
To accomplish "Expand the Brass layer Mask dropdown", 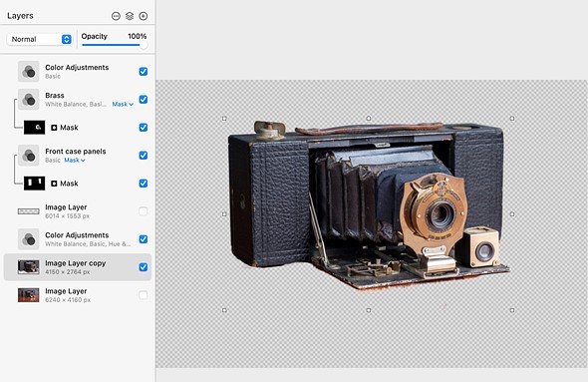I will click(123, 104).
